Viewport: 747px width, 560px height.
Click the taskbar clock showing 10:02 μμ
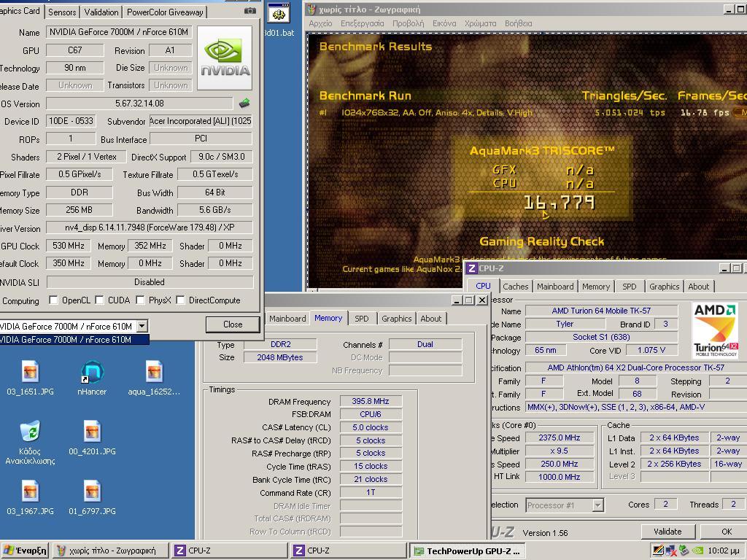[724, 551]
